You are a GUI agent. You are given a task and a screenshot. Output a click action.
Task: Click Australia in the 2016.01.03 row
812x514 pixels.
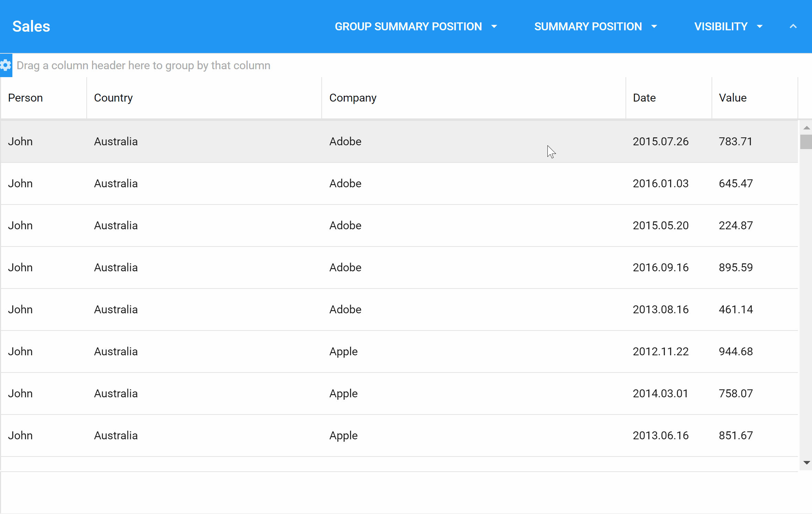(116, 183)
